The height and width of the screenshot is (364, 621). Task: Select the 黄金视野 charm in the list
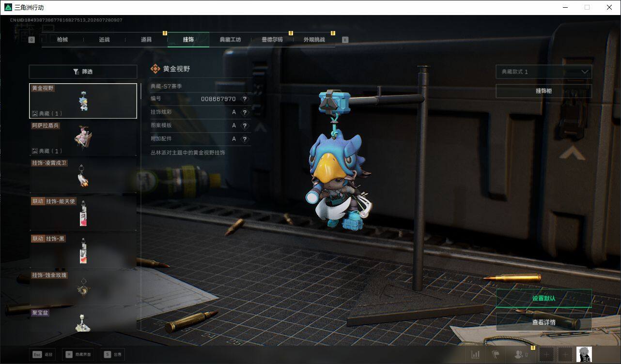coord(83,101)
